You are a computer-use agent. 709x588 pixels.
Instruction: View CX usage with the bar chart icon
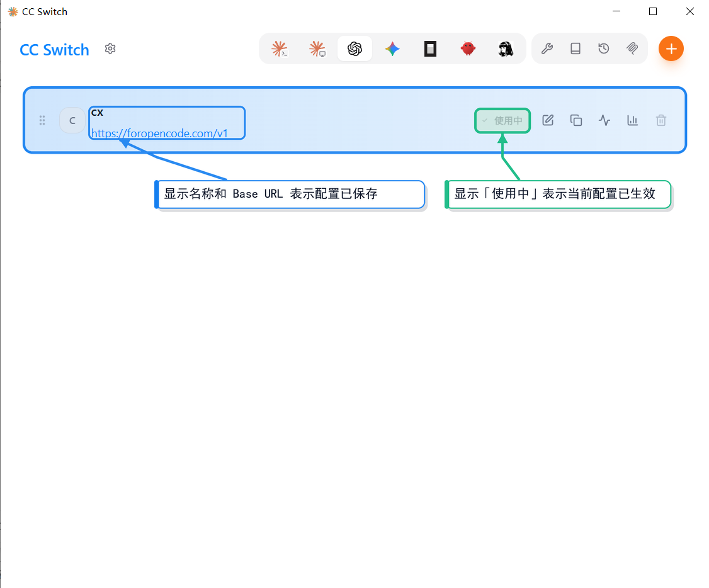click(633, 120)
